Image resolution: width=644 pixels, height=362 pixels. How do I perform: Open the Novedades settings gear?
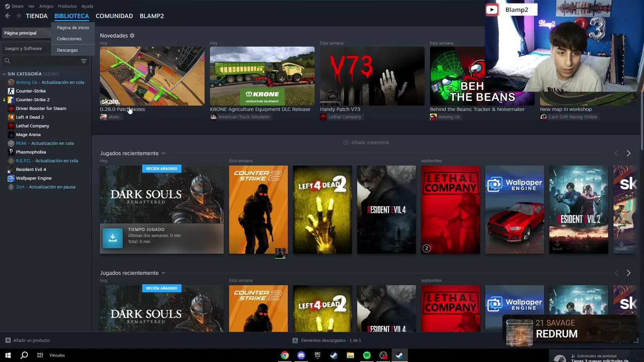pos(132,36)
